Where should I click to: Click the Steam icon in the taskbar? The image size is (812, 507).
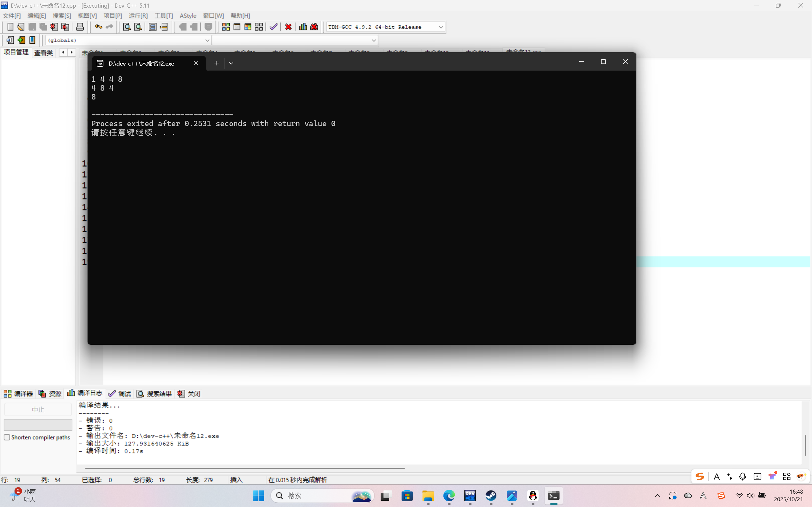(x=491, y=496)
